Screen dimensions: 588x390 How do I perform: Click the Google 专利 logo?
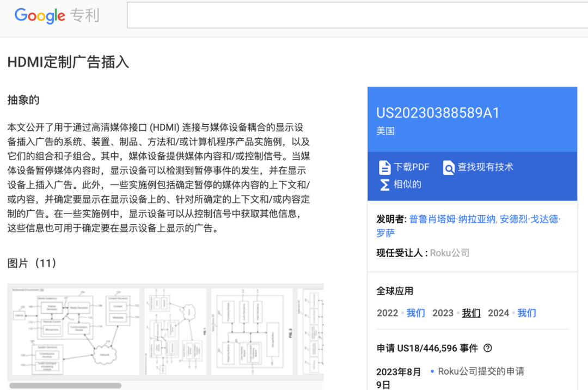click(x=57, y=16)
